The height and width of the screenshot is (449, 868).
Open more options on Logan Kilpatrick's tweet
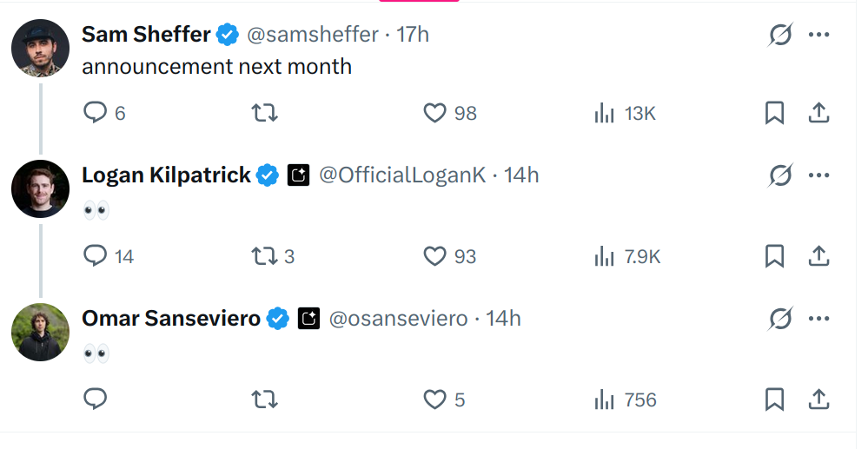[x=818, y=175]
